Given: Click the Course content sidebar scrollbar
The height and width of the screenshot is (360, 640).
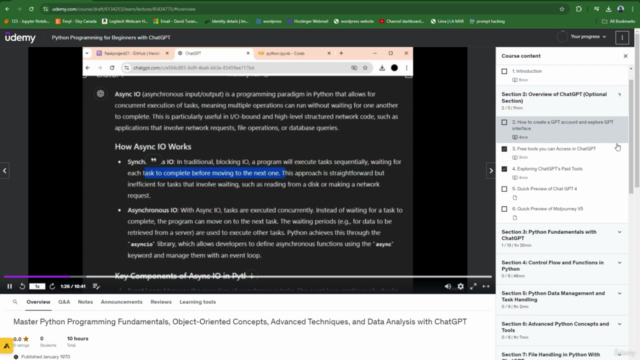Looking at the screenshot, I should [x=631, y=137].
